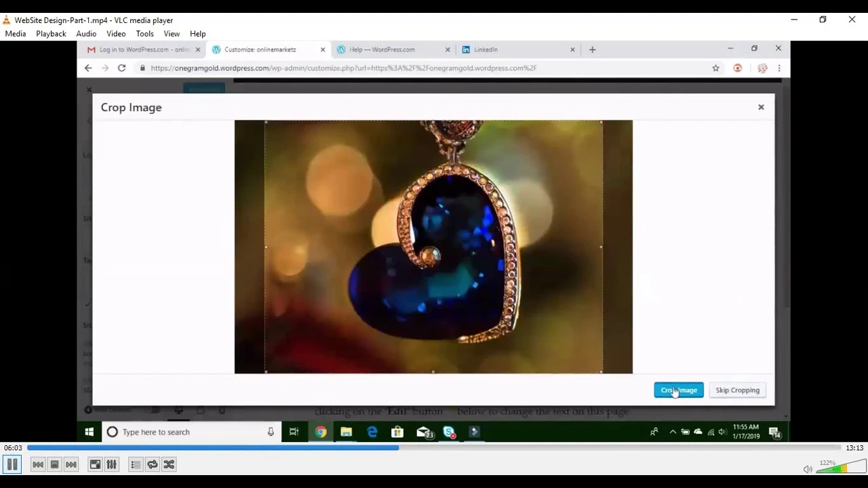Open the tray volume speaker icon
The width and height of the screenshot is (868, 488).
pyautogui.click(x=722, y=432)
